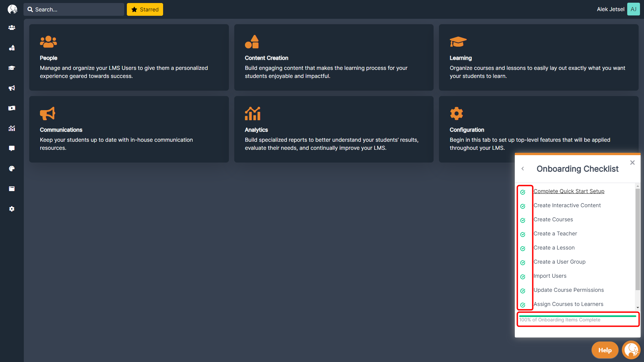The width and height of the screenshot is (644, 362).
Task: Open Assign Courses to Learners checklist item
Action: [x=568, y=304]
